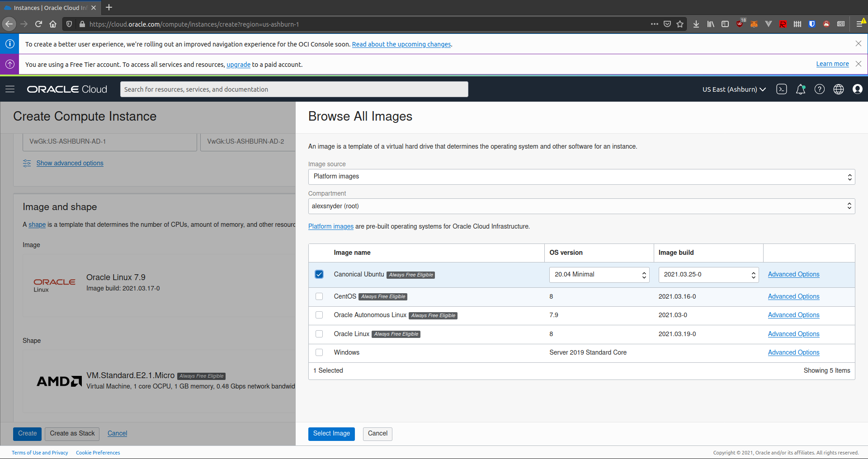Close the Instances Oracle Cloud tab
Viewport: 868px width, 459px height.
click(x=94, y=8)
